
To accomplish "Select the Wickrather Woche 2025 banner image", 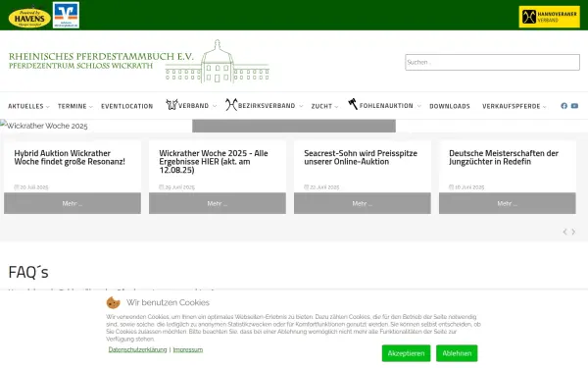I will (x=44, y=126).
